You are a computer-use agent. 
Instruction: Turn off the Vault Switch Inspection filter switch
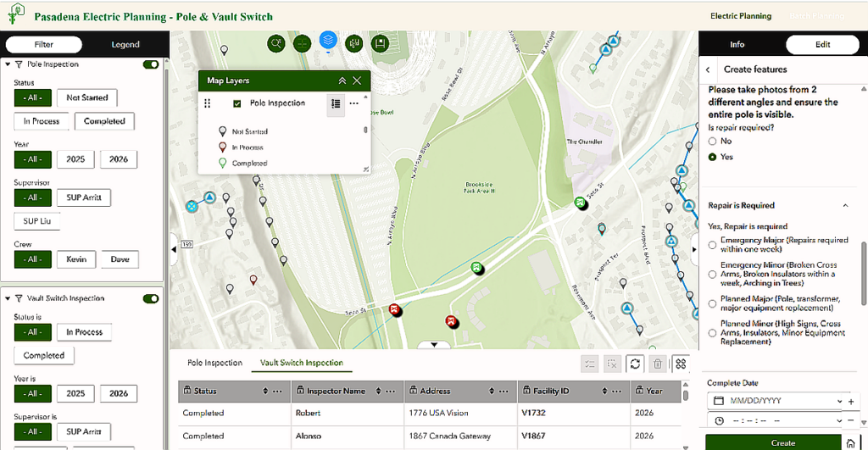coord(151,298)
